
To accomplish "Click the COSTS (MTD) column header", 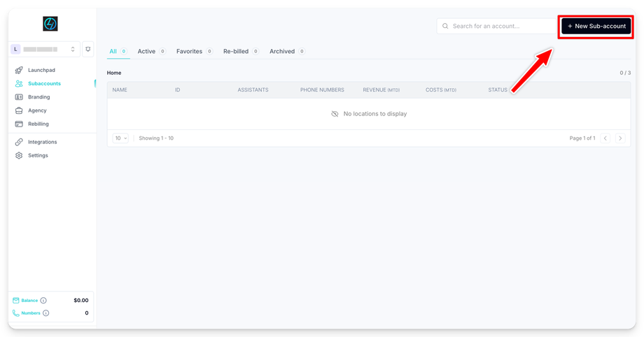I will click(441, 90).
